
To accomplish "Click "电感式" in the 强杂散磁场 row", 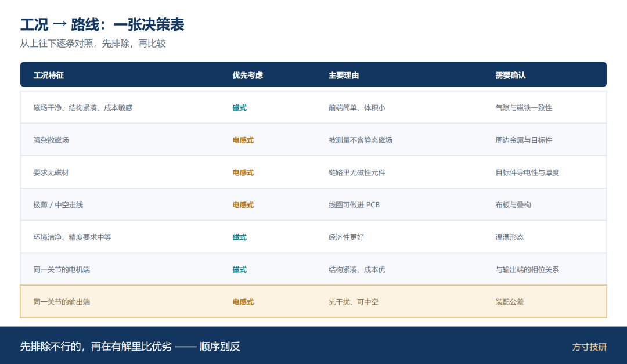I will (243, 140).
